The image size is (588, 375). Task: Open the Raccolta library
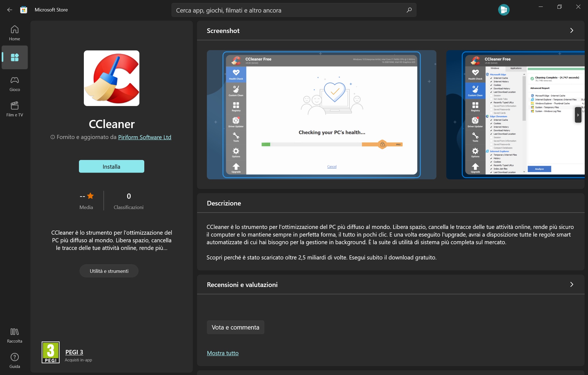point(15,335)
